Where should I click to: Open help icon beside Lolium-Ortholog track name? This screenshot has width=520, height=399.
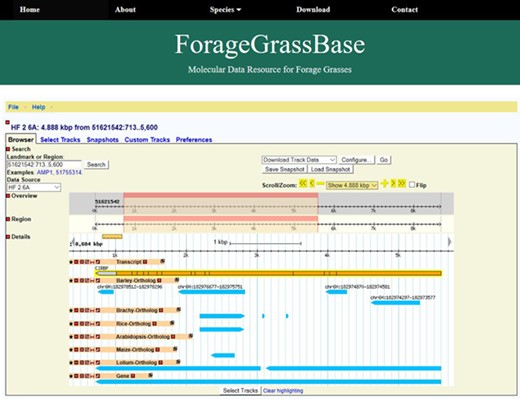pos(160,363)
